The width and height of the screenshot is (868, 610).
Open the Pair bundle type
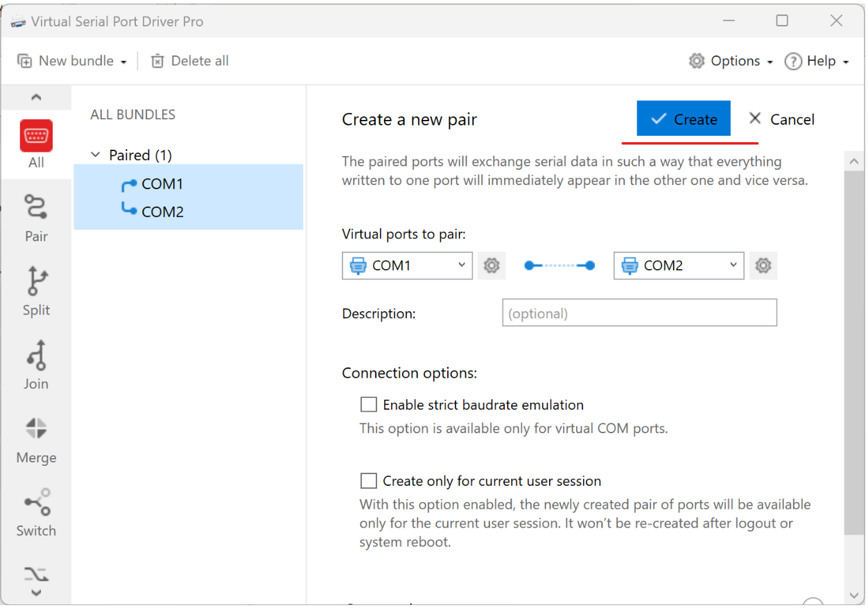pyautogui.click(x=36, y=218)
